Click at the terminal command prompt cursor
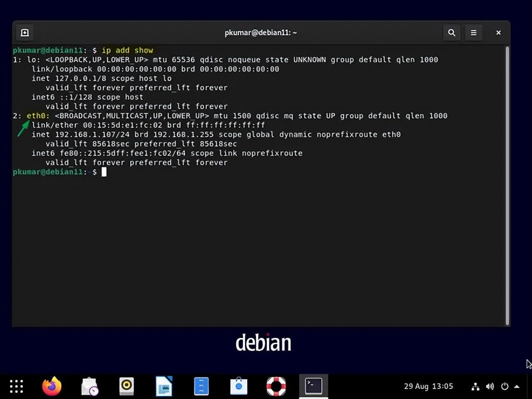 [x=104, y=172]
